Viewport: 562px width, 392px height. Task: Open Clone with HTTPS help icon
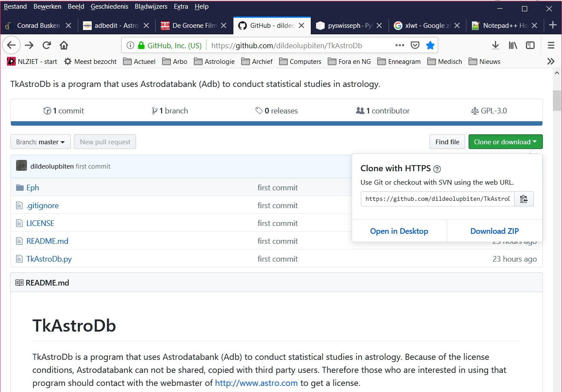coord(437,169)
